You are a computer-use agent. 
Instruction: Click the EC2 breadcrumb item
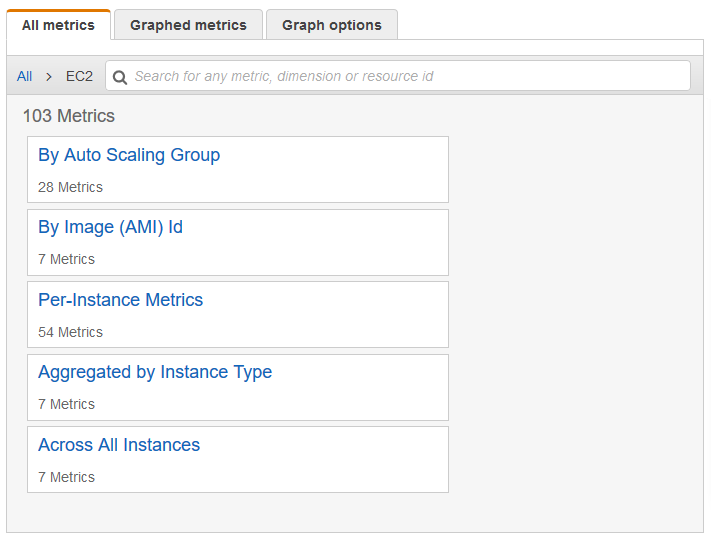[x=79, y=76]
